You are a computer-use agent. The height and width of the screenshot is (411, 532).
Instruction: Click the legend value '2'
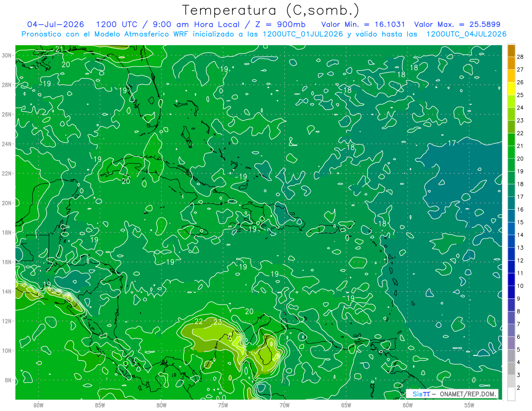519,388
